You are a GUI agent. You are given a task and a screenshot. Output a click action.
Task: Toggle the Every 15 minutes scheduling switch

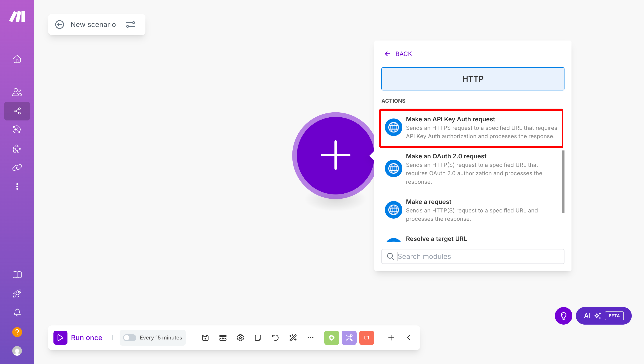coord(129,337)
